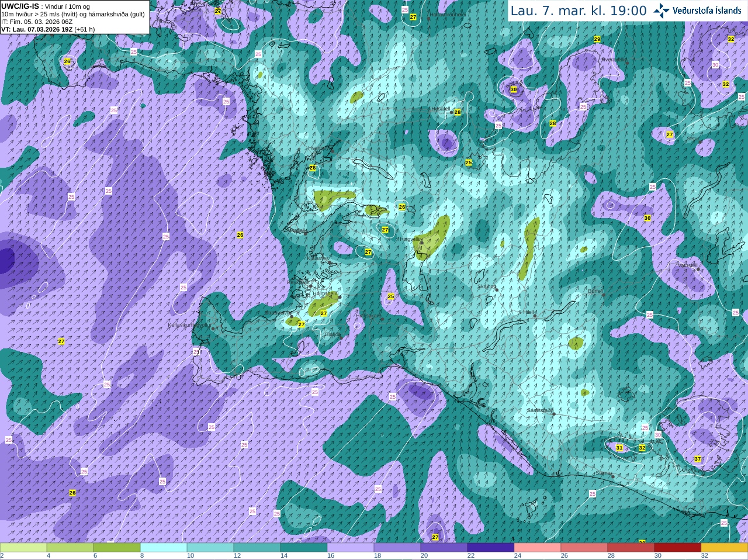Click the Veðurstofa Íslands name text
Image resolution: width=748 pixels, height=560 pixels.
(707, 11)
